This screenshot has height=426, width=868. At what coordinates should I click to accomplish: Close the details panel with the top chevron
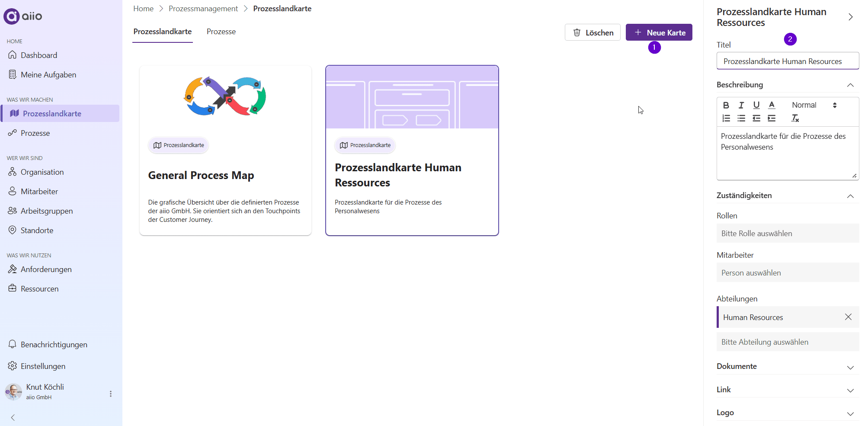tap(850, 17)
